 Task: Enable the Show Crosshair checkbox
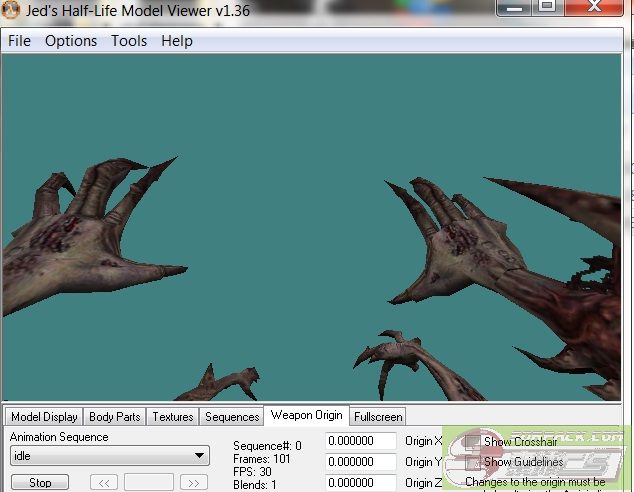coord(472,442)
